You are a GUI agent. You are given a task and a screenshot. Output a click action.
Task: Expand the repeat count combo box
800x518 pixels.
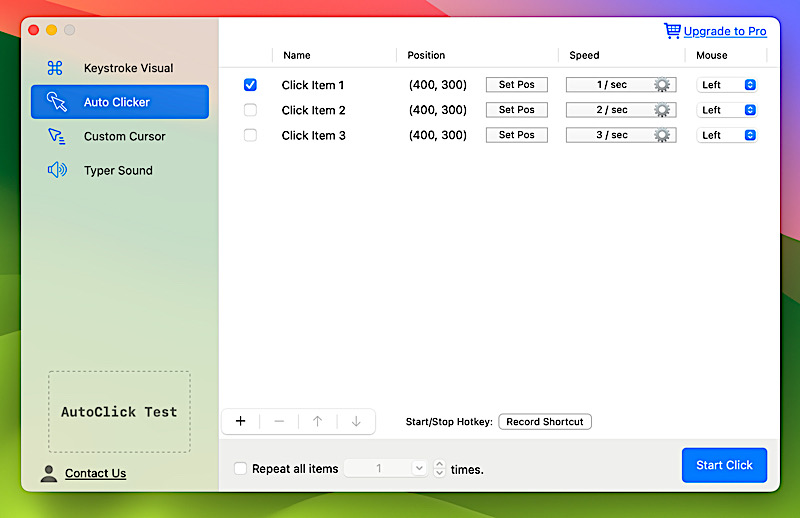coord(418,468)
